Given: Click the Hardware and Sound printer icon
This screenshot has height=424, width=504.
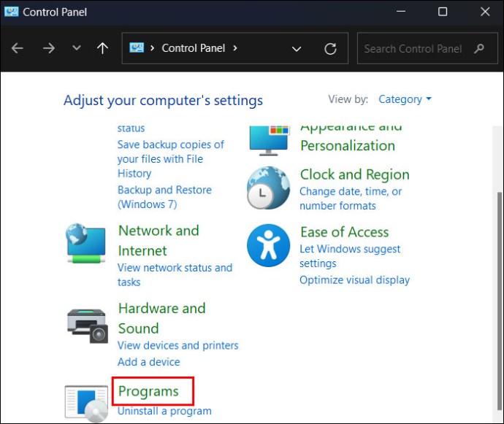Looking at the screenshot, I should (x=87, y=324).
